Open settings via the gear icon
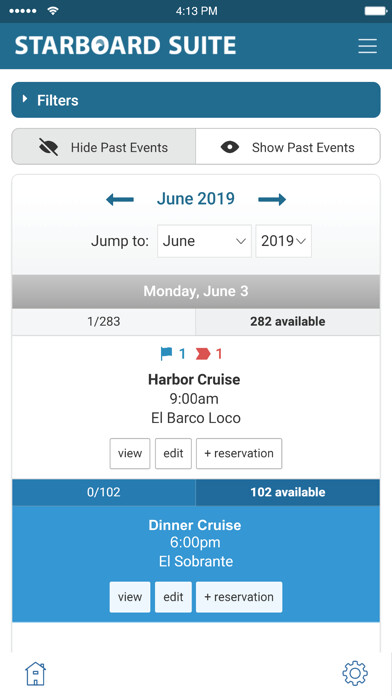The height and width of the screenshot is (696, 392). 355,674
